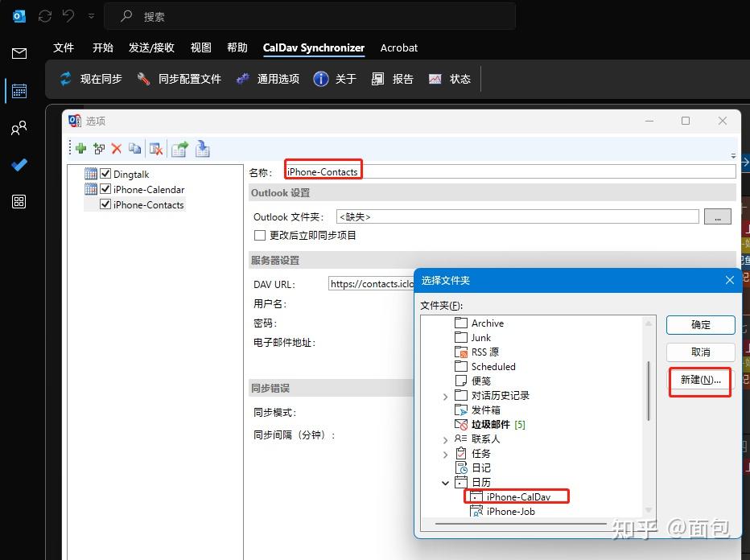Open the 视图 menu

point(200,47)
